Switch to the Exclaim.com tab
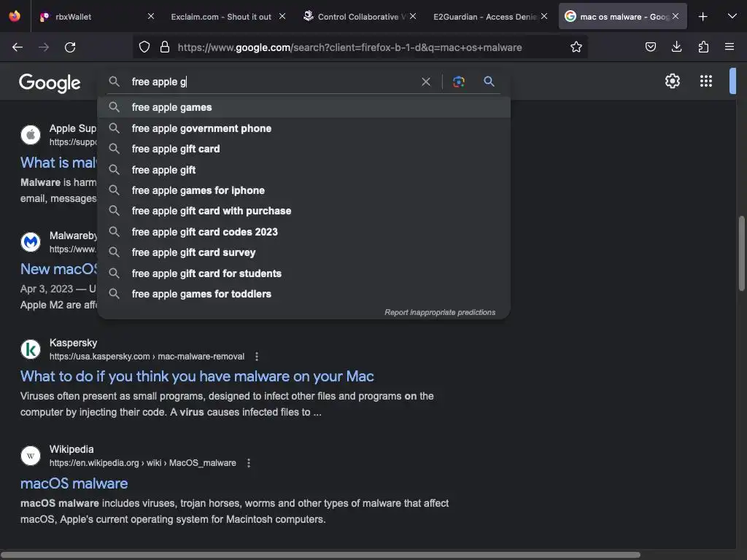This screenshot has height=560, width=747. click(221, 17)
